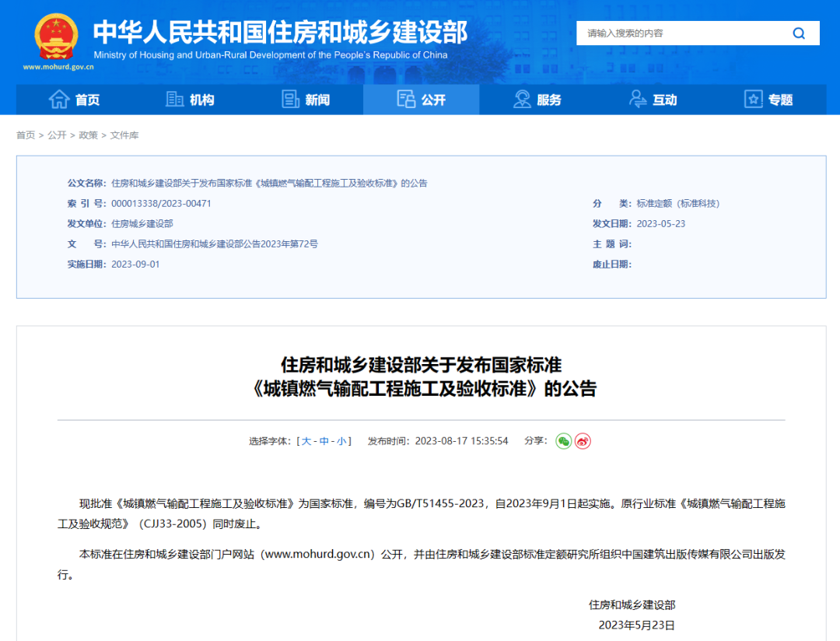The width and height of the screenshot is (840, 641).
Task: Click the home icon beside 首页
Action: coord(59,99)
